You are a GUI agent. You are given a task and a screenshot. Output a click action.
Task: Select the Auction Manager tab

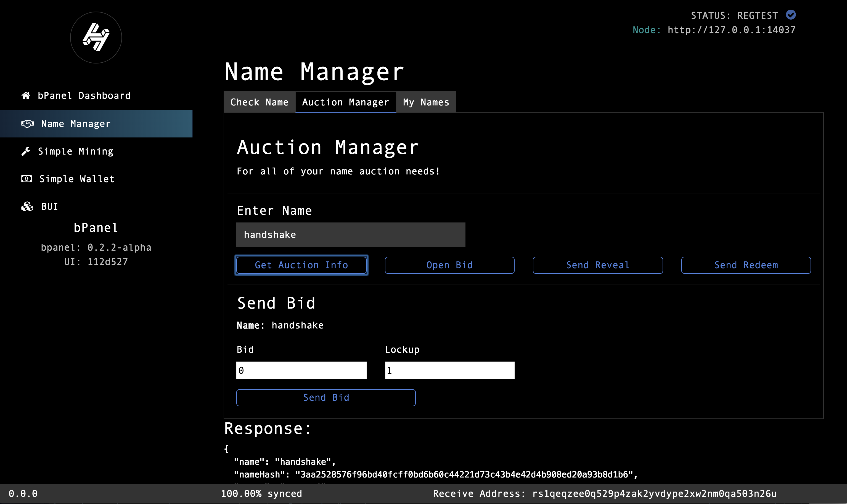tap(345, 102)
